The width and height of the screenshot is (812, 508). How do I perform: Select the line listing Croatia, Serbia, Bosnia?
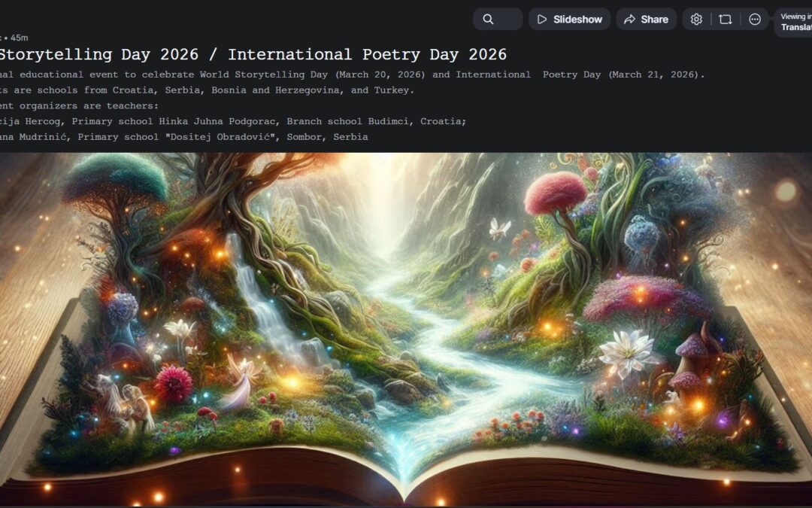(x=207, y=90)
